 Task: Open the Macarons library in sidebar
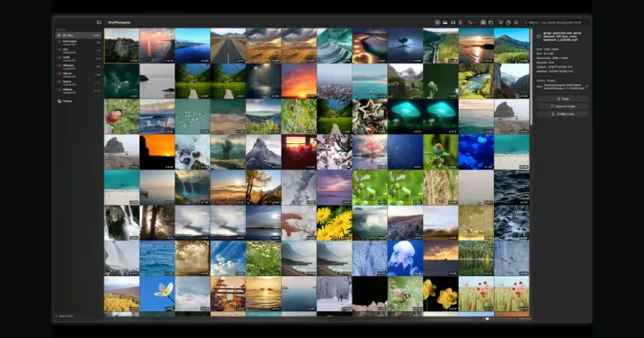tap(78, 66)
